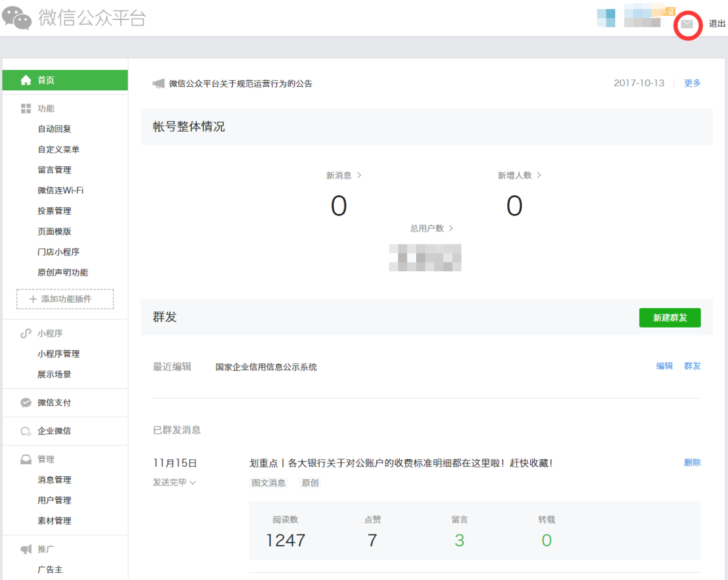
Task: Click the announcement speaker icon
Action: click(x=158, y=84)
